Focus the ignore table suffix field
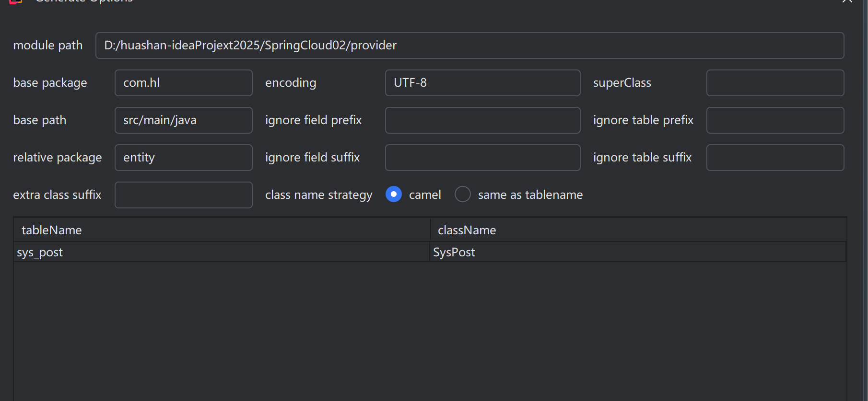868x401 pixels. coord(775,158)
